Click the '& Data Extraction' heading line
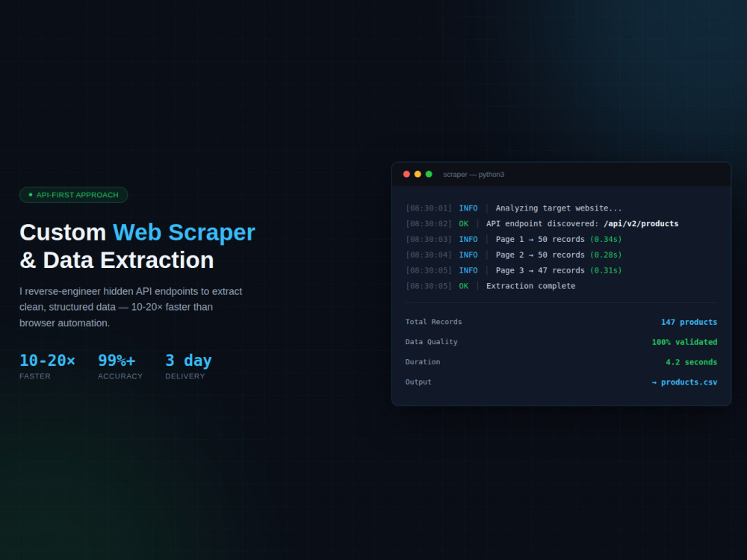 (x=117, y=260)
